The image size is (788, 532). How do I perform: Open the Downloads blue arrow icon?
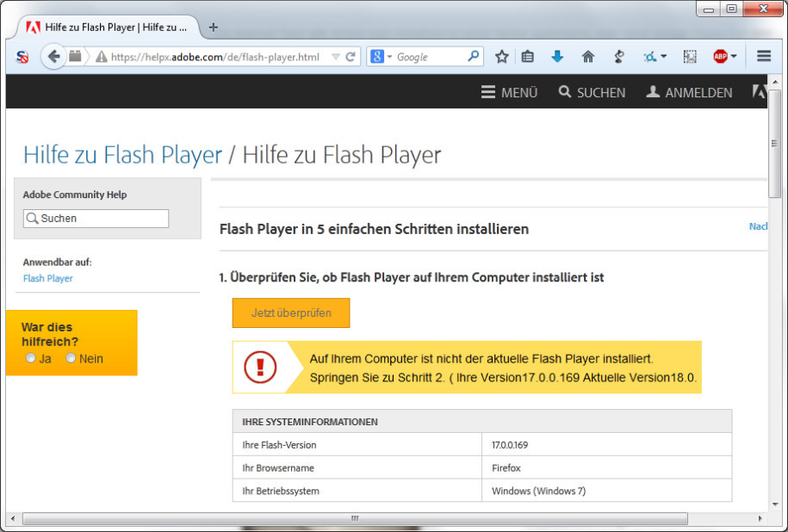(557, 56)
